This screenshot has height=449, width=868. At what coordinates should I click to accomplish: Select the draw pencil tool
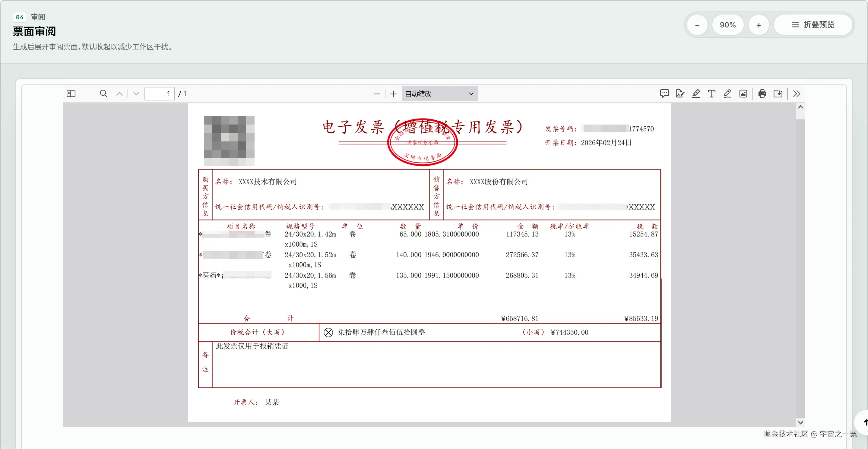[727, 94]
